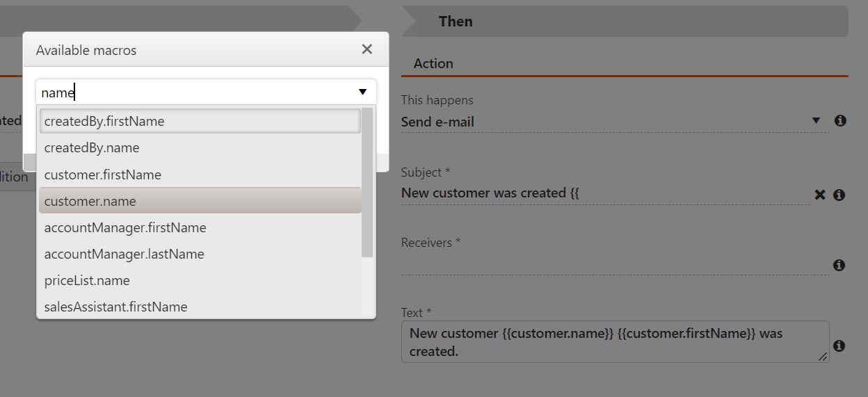Image resolution: width=868 pixels, height=397 pixels.
Task: Show info for the Text field
Action: click(839, 346)
